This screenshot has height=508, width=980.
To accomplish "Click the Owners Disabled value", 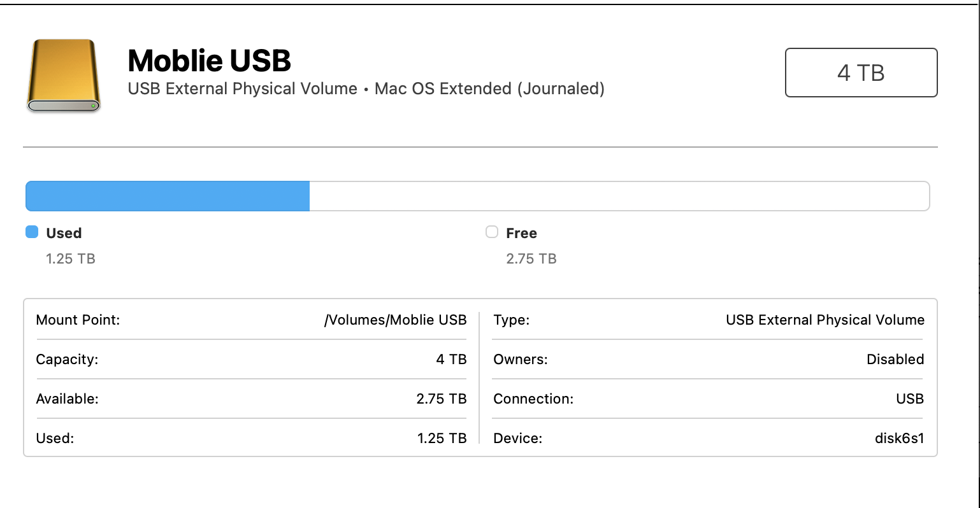I will (x=895, y=359).
